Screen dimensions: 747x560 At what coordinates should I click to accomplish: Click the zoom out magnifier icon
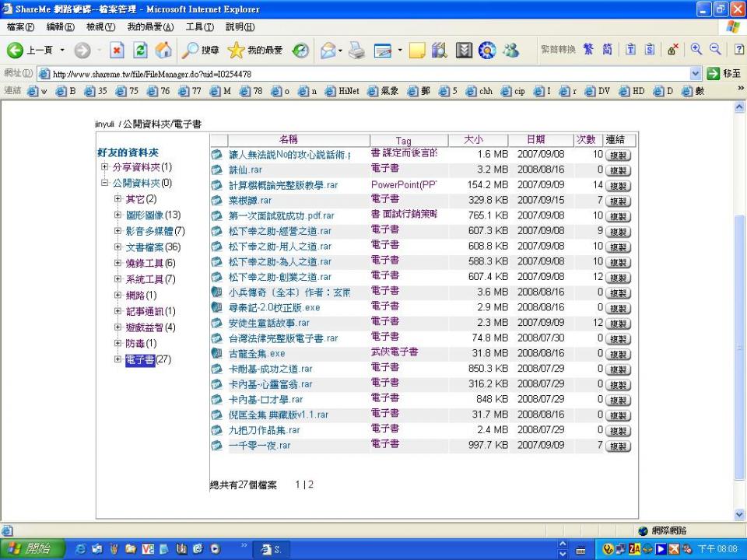click(x=715, y=49)
